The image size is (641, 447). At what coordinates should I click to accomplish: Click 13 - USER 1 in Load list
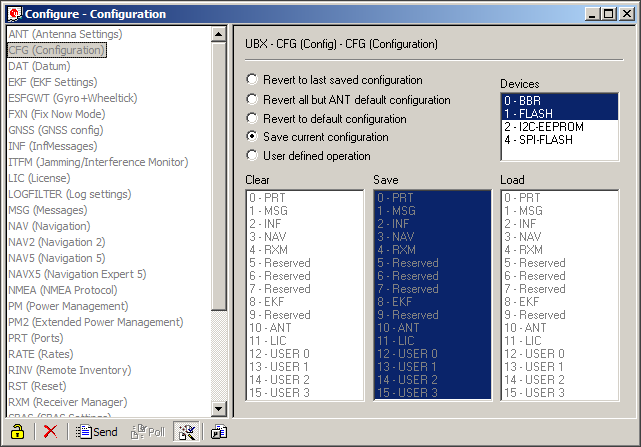(560, 367)
